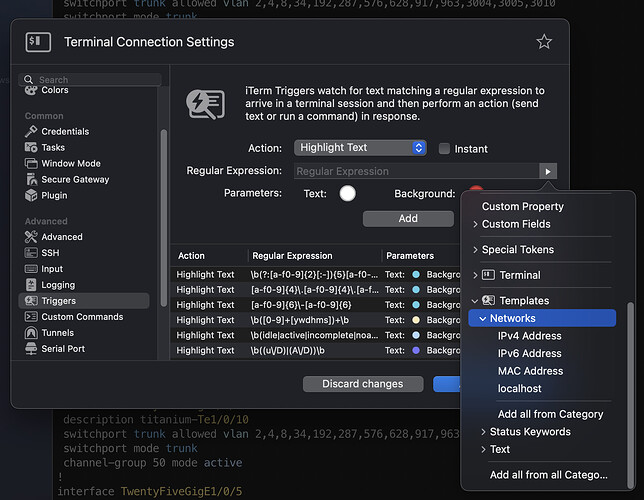This screenshot has height=500, width=644.
Task: Expand the Special Tokens submenu
Action: [517, 250]
